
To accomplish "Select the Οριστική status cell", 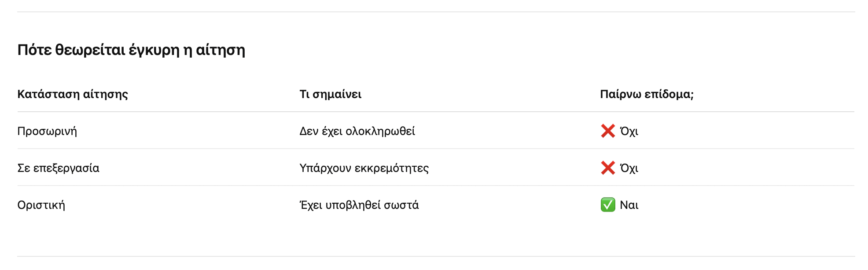I will (x=41, y=205).
